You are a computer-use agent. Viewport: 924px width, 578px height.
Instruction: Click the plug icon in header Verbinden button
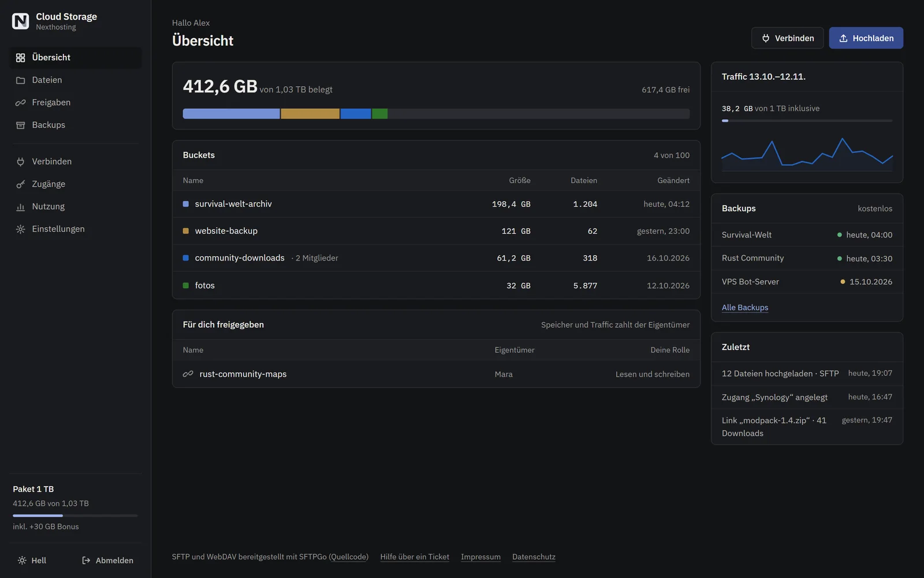[766, 38]
